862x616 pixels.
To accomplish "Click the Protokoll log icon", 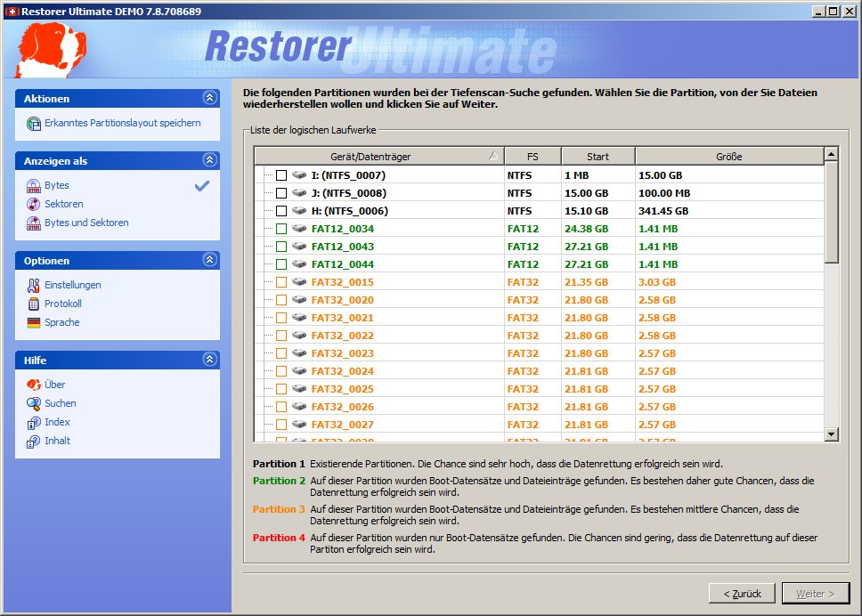I will coord(34,304).
